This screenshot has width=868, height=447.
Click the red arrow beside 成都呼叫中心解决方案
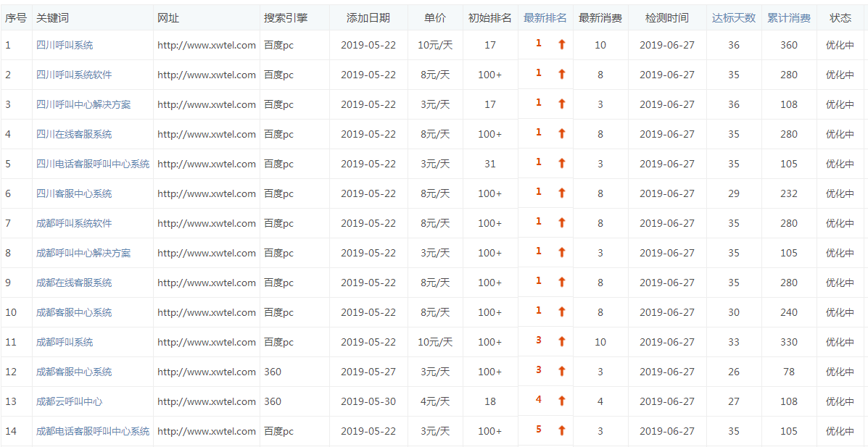tap(561, 252)
